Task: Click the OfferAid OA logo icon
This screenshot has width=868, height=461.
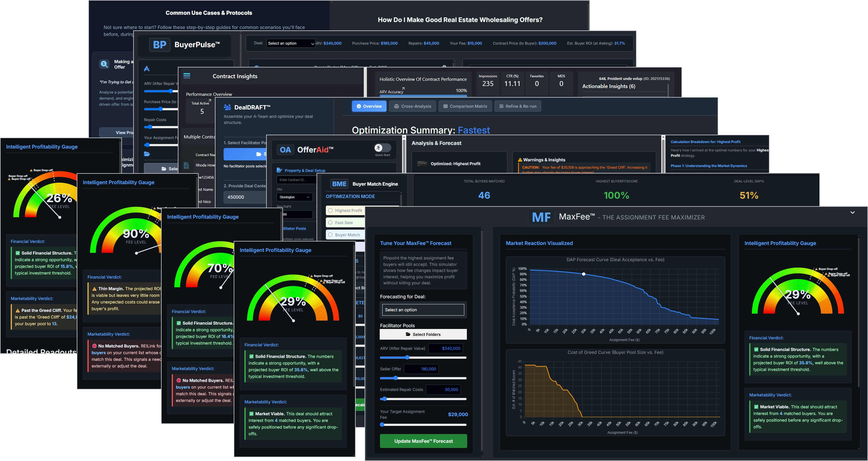Action: click(x=285, y=150)
